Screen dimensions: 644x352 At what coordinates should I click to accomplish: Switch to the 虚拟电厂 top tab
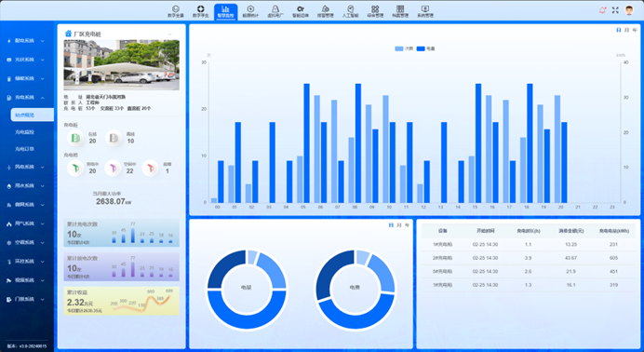275,11
